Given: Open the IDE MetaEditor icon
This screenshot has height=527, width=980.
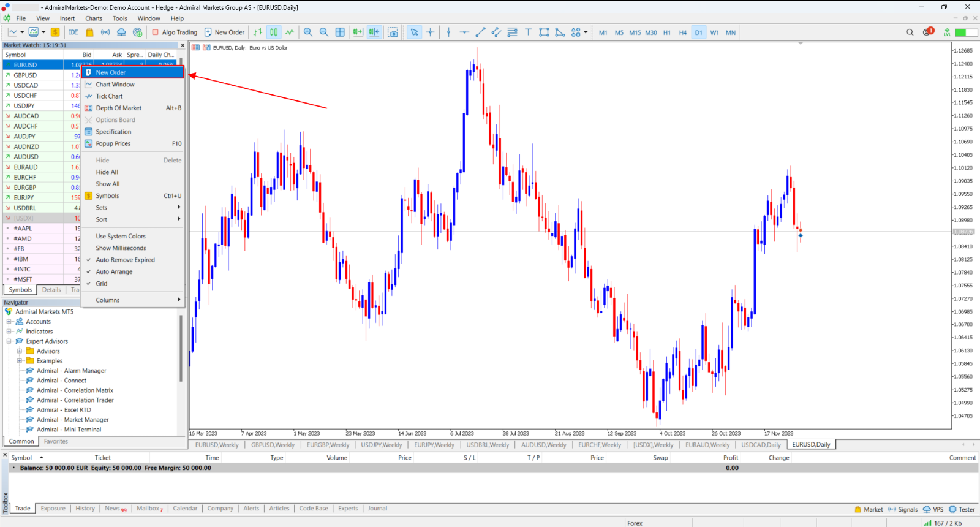Looking at the screenshot, I should (73, 32).
